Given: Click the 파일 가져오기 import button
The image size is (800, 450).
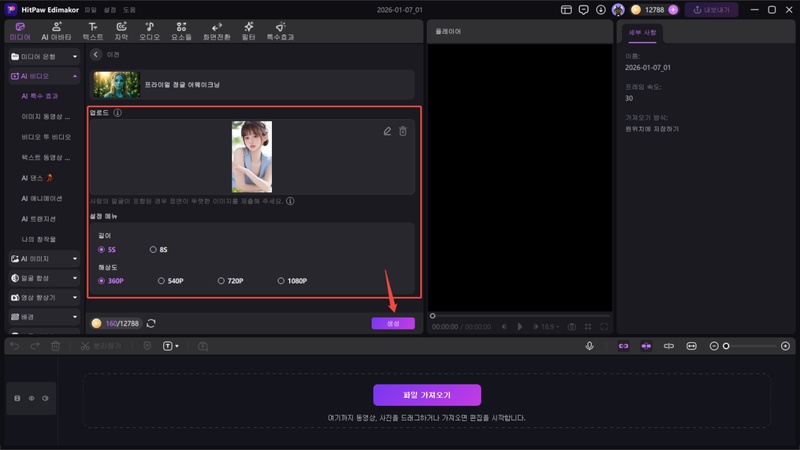Looking at the screenshot, I should coord(427,395).
